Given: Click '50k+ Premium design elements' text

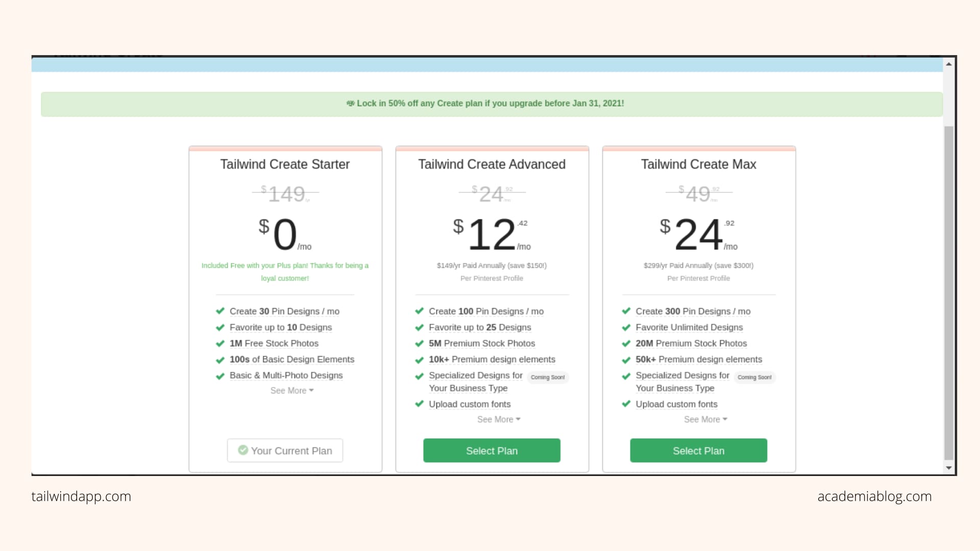Looking at the screenshot, I should [699, 359].
